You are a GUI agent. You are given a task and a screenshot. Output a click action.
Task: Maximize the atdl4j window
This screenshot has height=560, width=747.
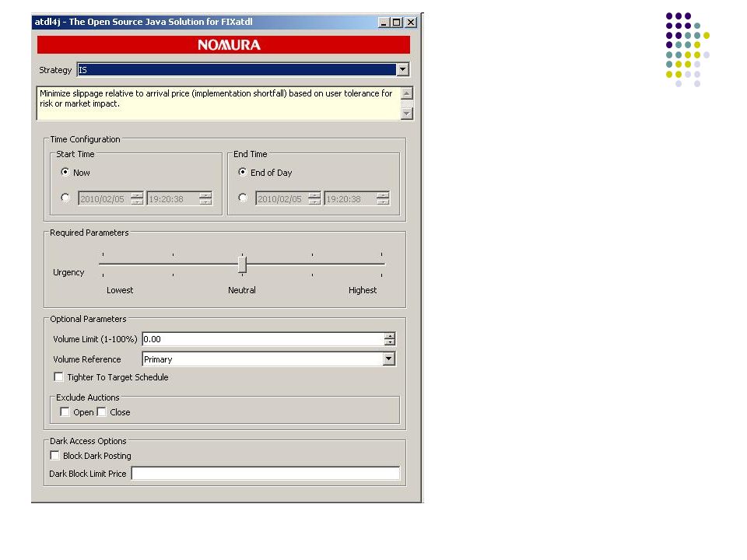click(x=396, y=23)
